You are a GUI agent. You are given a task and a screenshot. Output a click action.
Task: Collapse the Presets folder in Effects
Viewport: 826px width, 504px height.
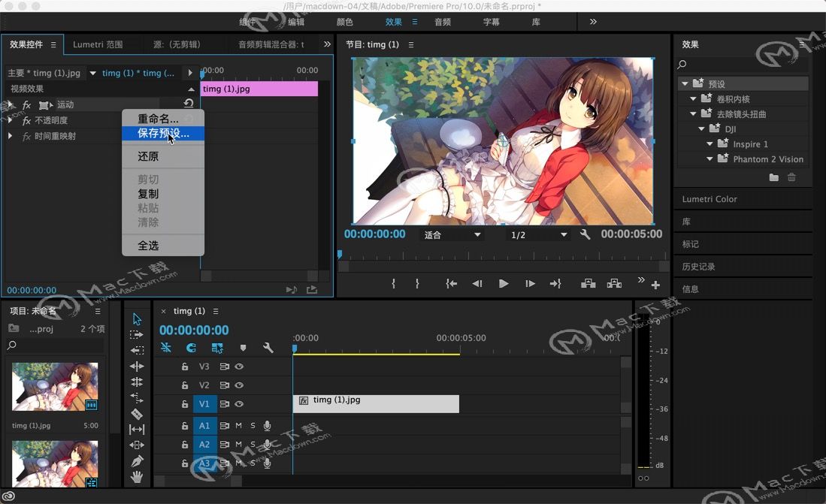click(x=685, y=83)
